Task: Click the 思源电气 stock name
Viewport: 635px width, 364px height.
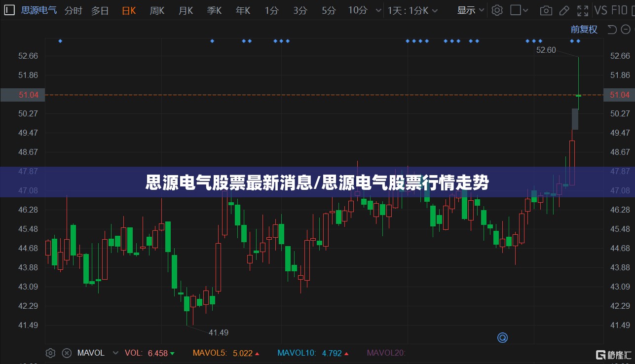Action: (x=39, y=10)
